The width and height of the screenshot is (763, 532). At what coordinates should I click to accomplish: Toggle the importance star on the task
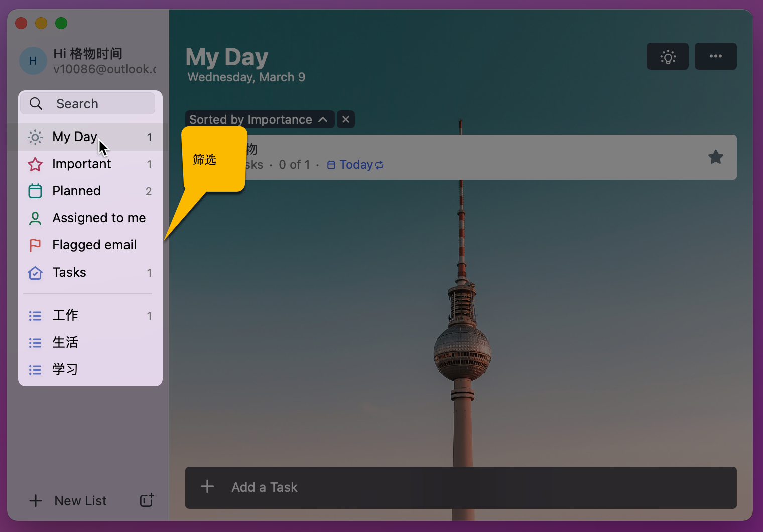716,157
